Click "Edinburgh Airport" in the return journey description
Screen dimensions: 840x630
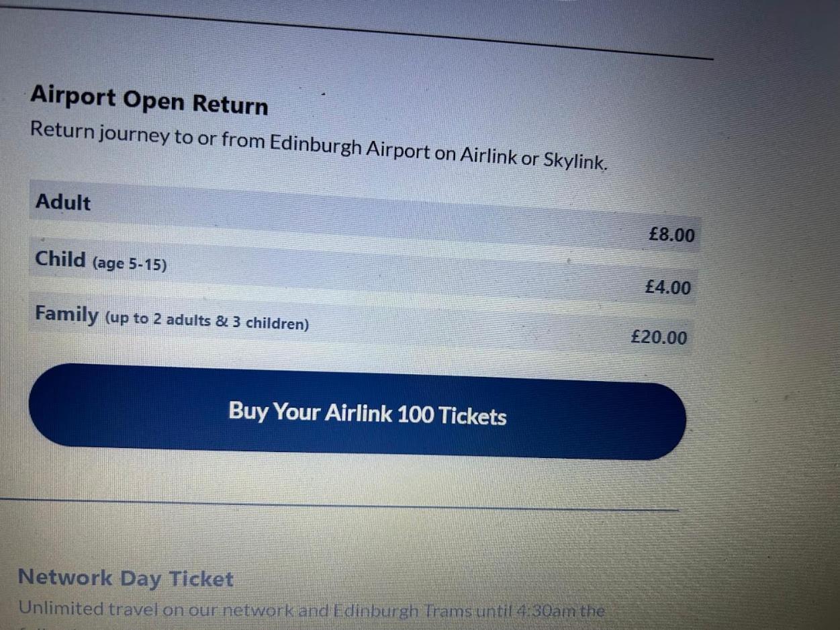[x=349, y=146]
